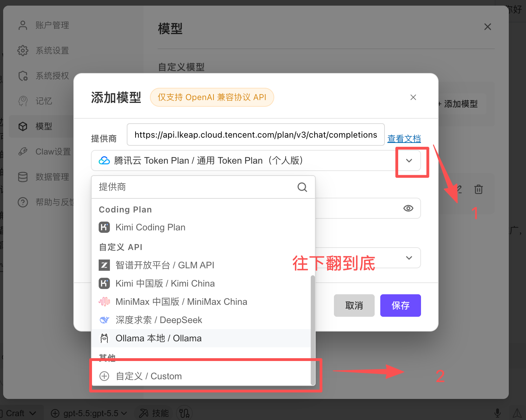Select 深度求索 / DeepSeek provider
The width and height of the screenshot is (526, 420).
(201, 320)
